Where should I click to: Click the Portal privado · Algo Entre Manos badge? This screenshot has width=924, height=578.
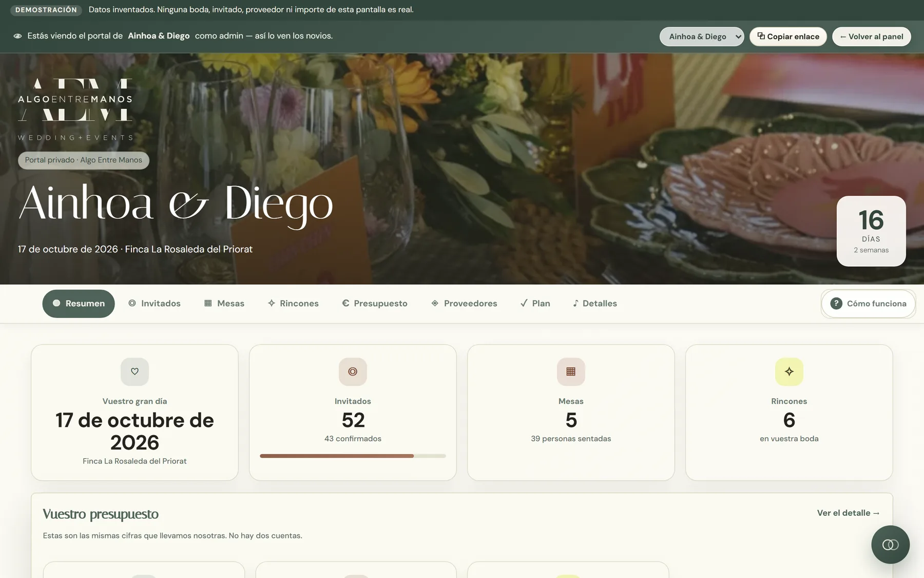(84, 160)
